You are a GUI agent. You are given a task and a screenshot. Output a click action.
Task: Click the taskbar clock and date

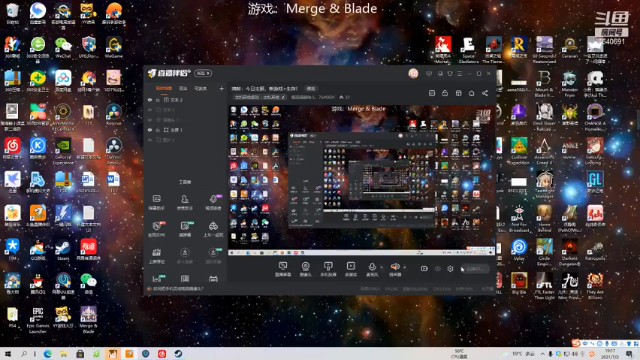click(x=610, y=354)
